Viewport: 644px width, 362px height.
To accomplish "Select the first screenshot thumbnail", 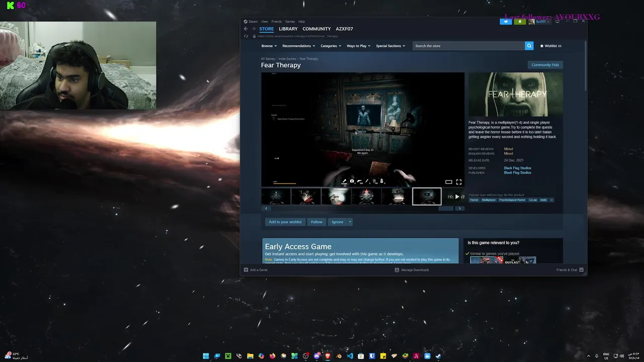I will coord(276,197).
